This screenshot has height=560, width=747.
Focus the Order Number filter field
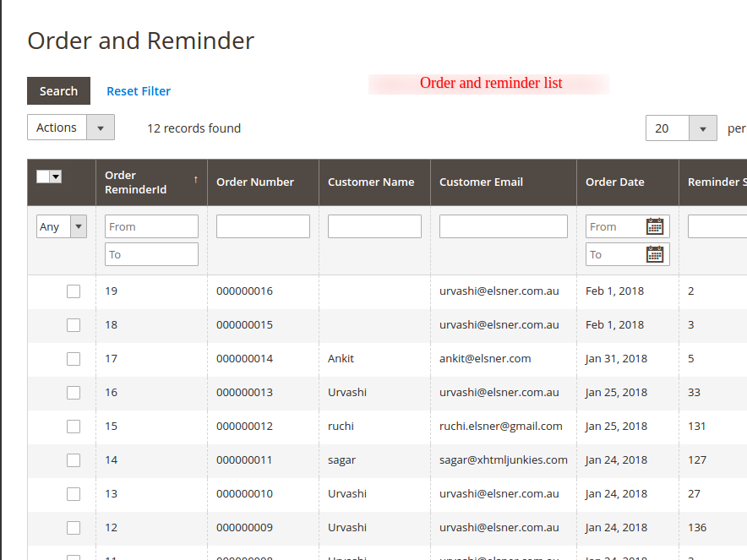263,226
